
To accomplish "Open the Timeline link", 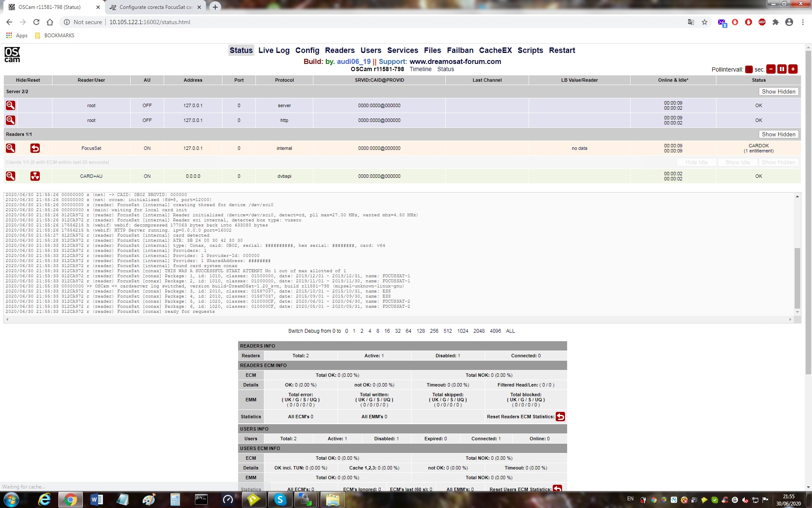I will click(420, 69).
